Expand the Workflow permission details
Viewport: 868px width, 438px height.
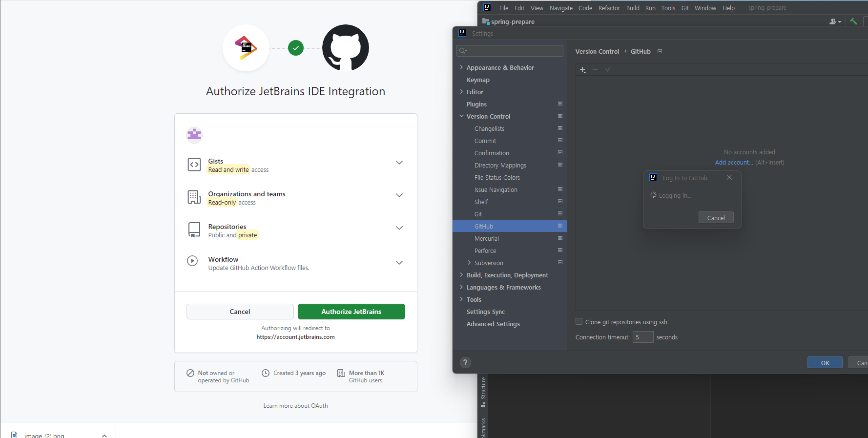399,263
